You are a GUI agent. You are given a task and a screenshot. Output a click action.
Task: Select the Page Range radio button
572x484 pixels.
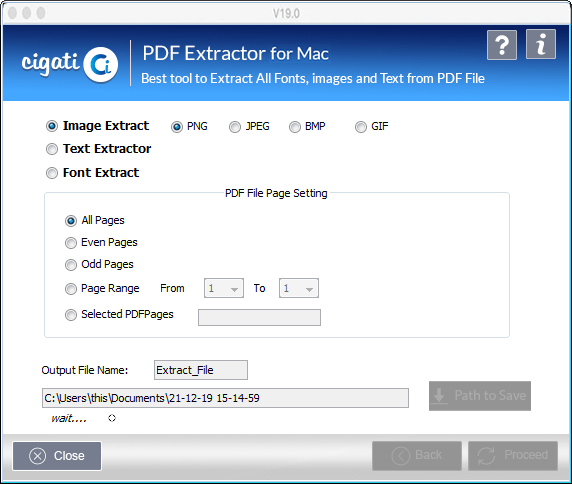pyautogui.click(x=71, y=289)
